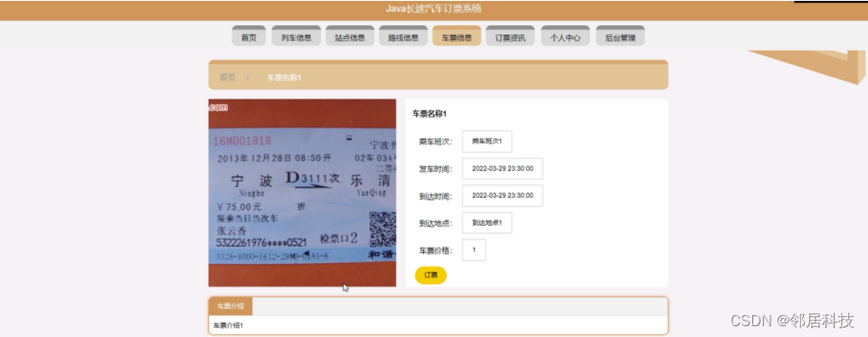Click the 车票价格 field showing 1
Viewport: 868px width, 337px height.
click(x=474, y=250)
